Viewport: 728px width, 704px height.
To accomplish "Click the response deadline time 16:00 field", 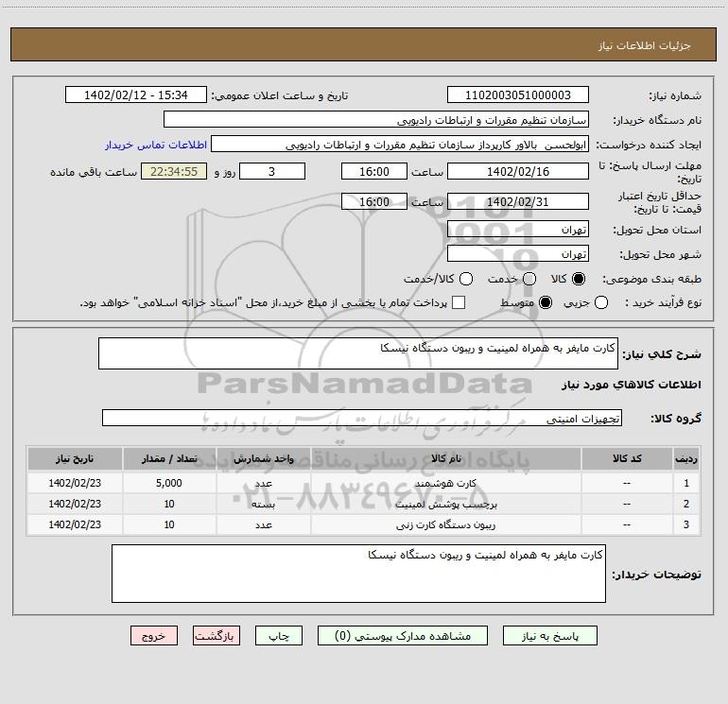I will (x=374, y=171).
